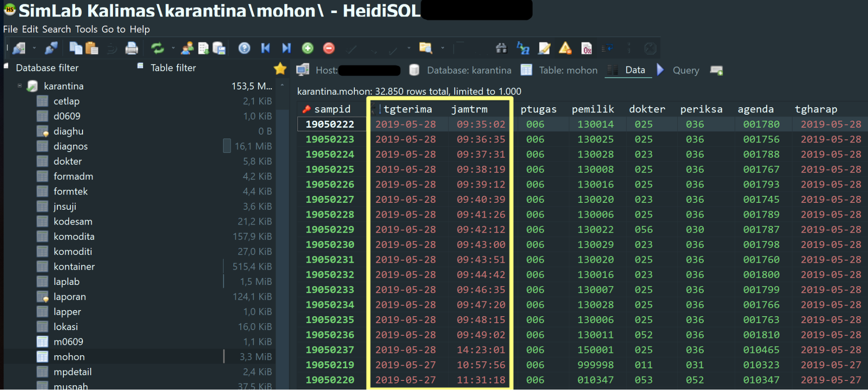The image size is (868, 390).
Task: Click the Export database as SQL icon
Action: pos(219,48)
